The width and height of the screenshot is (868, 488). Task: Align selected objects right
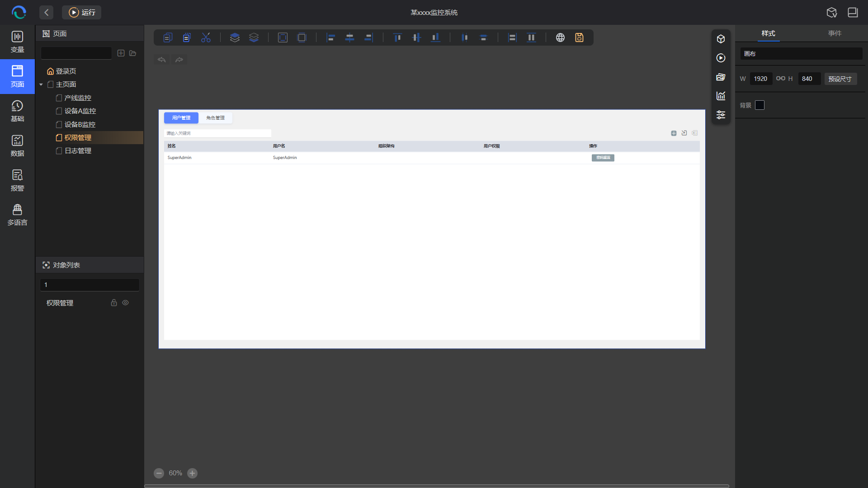[368, 38]
